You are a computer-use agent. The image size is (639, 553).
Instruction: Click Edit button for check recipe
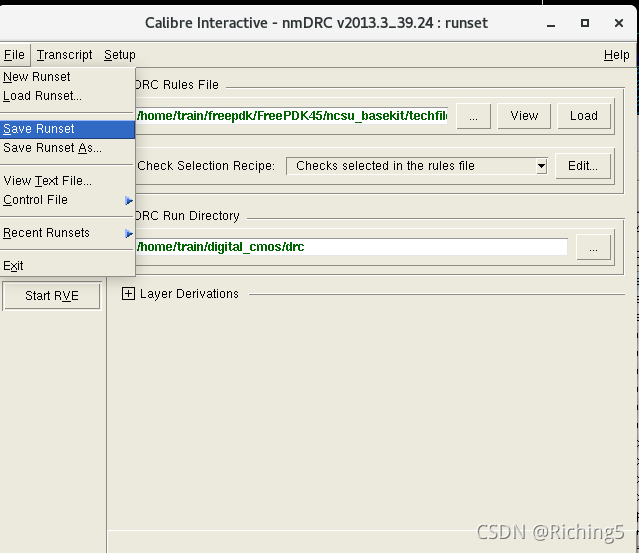583,166
